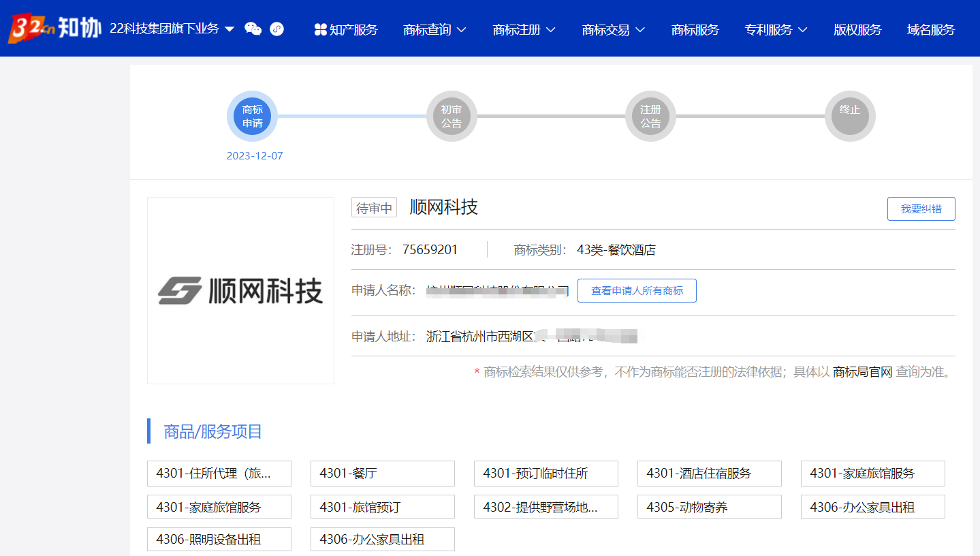Click the 43类-餐饮酒店 category text

[x=616, y=249]
